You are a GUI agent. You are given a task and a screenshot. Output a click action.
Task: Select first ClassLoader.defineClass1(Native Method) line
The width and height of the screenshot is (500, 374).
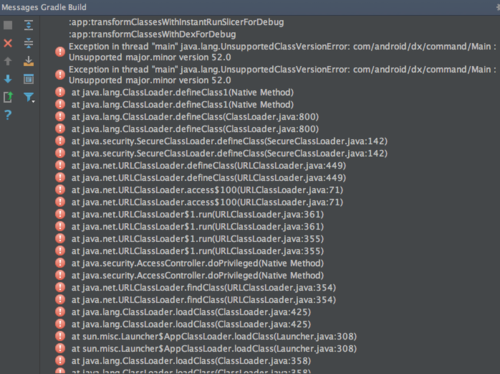click(x=182, y=92)
